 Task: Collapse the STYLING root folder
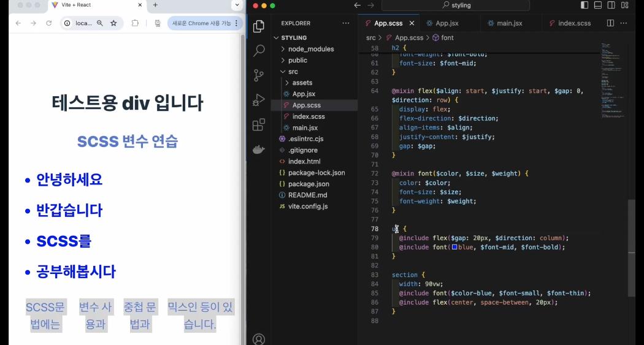pos(315,38)
